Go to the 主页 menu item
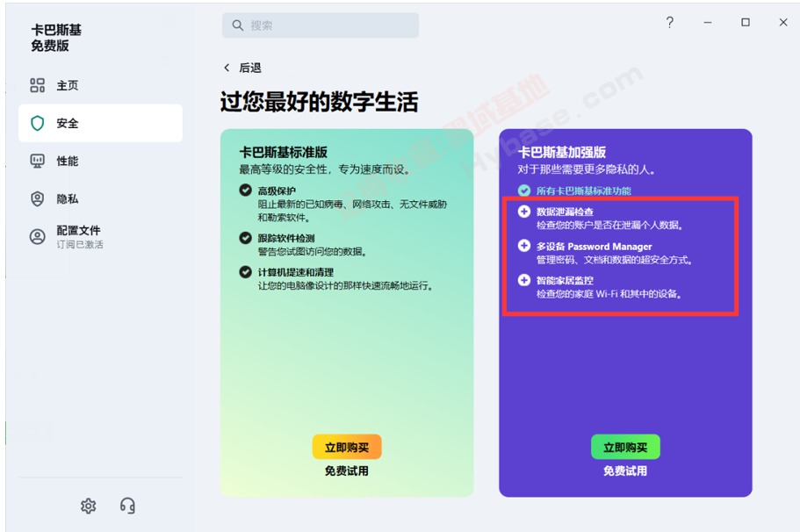Screen dimensions: 800x532 [x=100, y=85]
